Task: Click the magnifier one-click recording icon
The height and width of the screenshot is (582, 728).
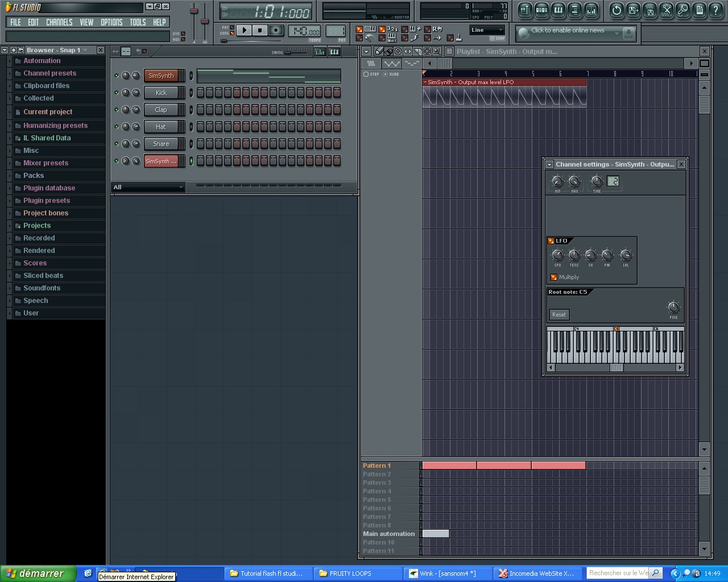Action: 682,10
